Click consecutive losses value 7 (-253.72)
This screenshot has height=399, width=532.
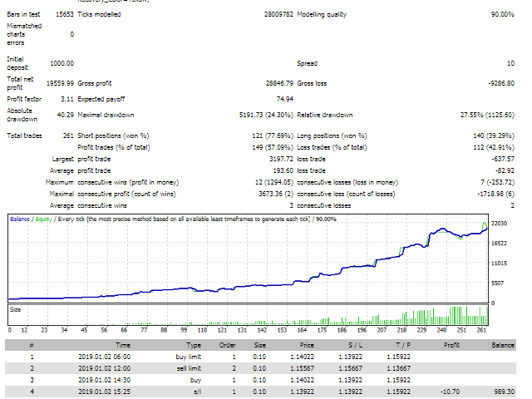pos(497,183)
